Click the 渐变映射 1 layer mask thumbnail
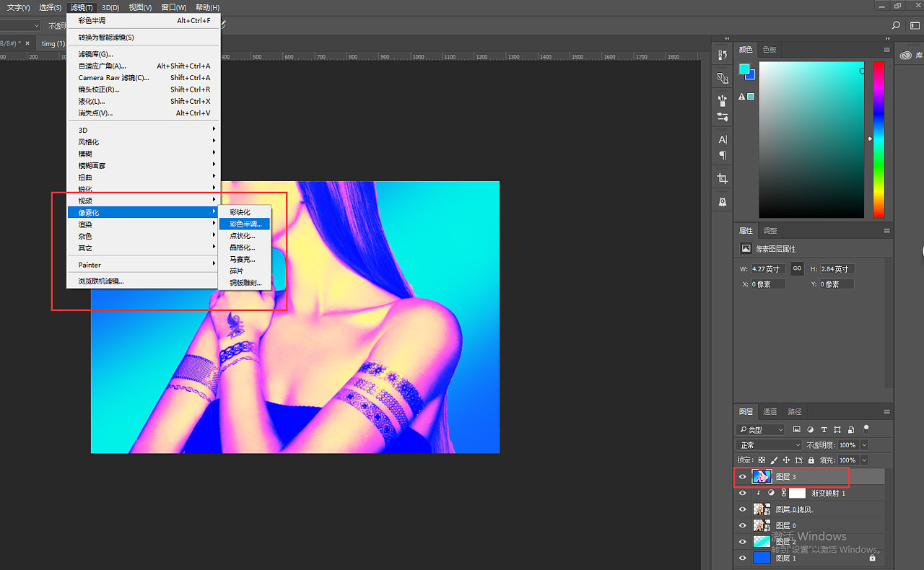Viewport: 924px width, 570px height. pos(797,493)
